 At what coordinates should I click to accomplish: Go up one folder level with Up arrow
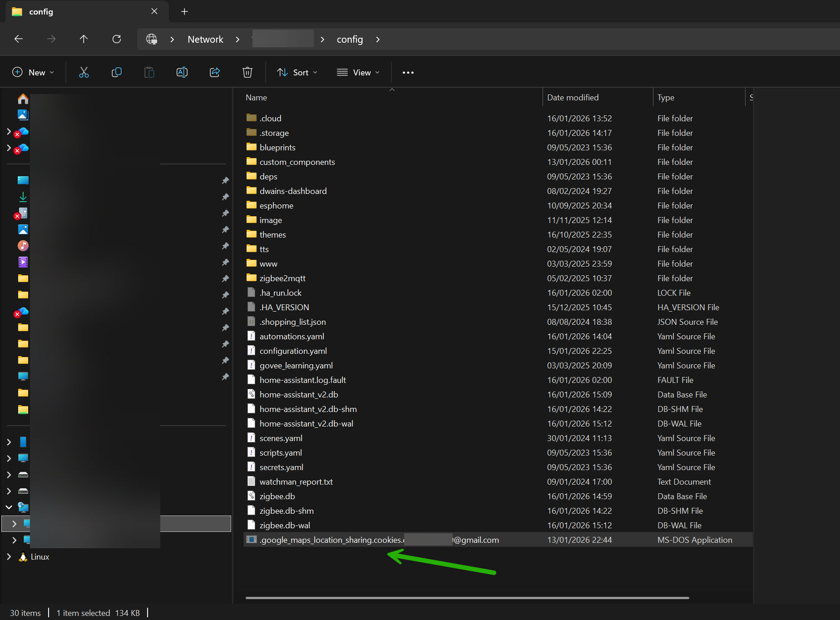(x=84, y=39)
